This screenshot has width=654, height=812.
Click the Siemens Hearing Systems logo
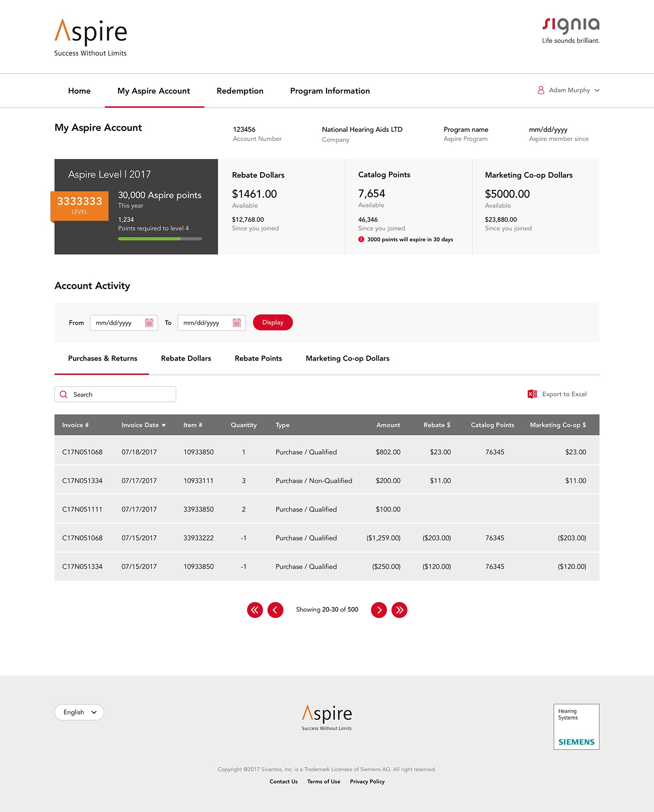tap(576, 727)
